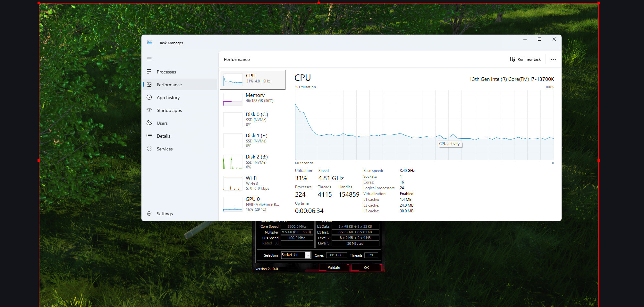This screenshot has width=644, height=307.
Task: Select Disk 2 (B:) performance entry
Action: click(253, 162)
